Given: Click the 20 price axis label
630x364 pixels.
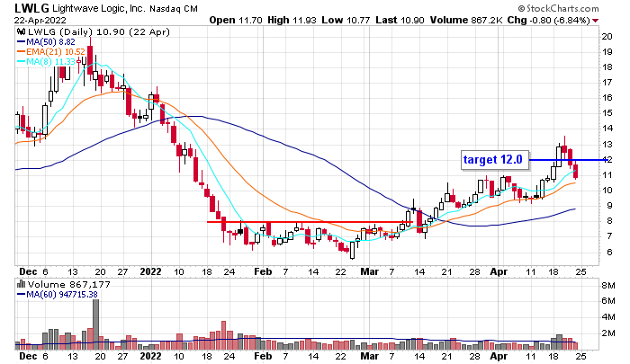Looking at the screenshot, I should click(607, 37).
